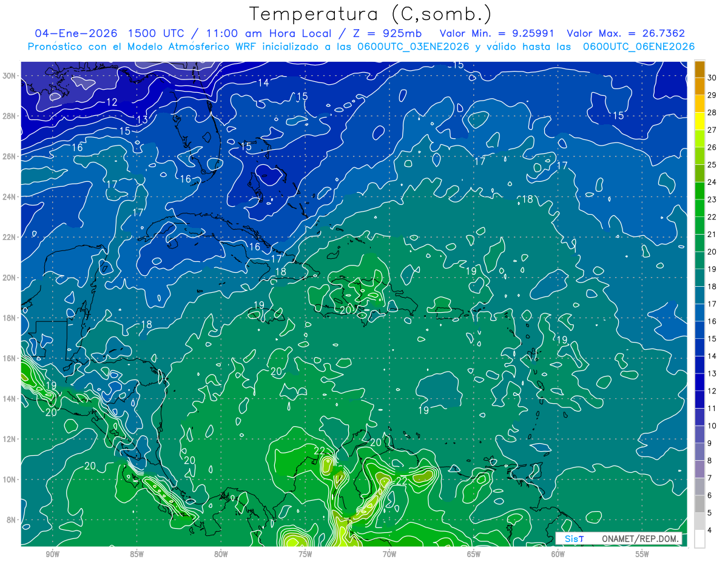Click the contour label "12" over the Gulf

tap(112, 102)
